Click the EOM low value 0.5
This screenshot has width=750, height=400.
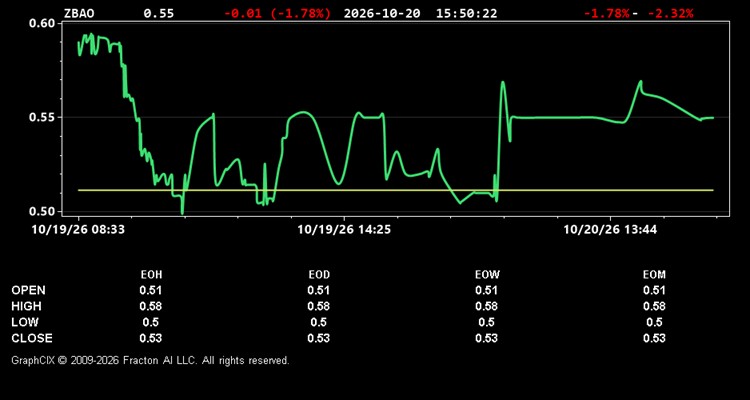pyautogui.click(x=654, y=322)
